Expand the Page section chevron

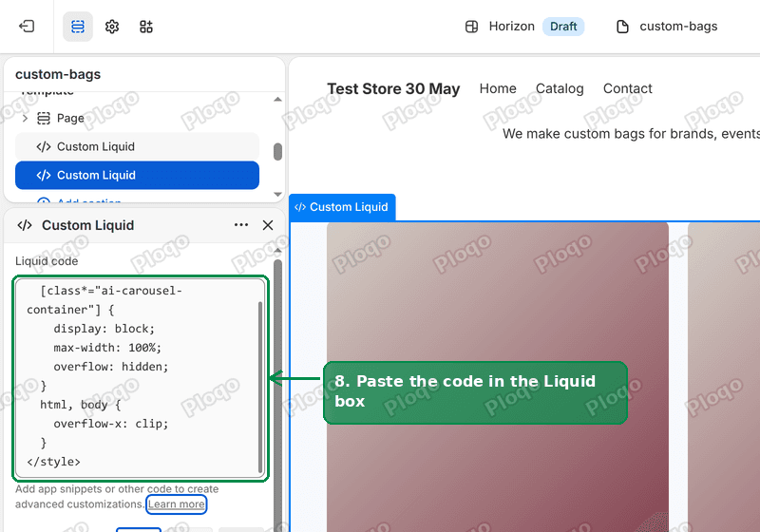pos(26,118)
